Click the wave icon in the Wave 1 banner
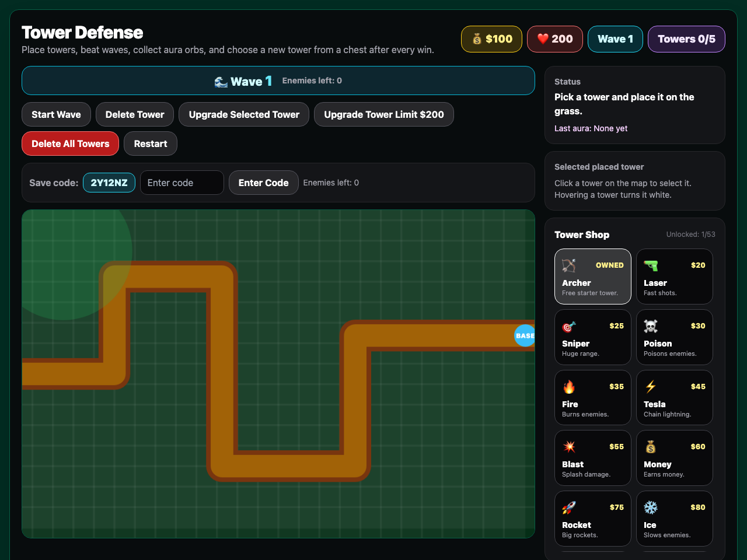747x560 pixels. tap(221, 82)
